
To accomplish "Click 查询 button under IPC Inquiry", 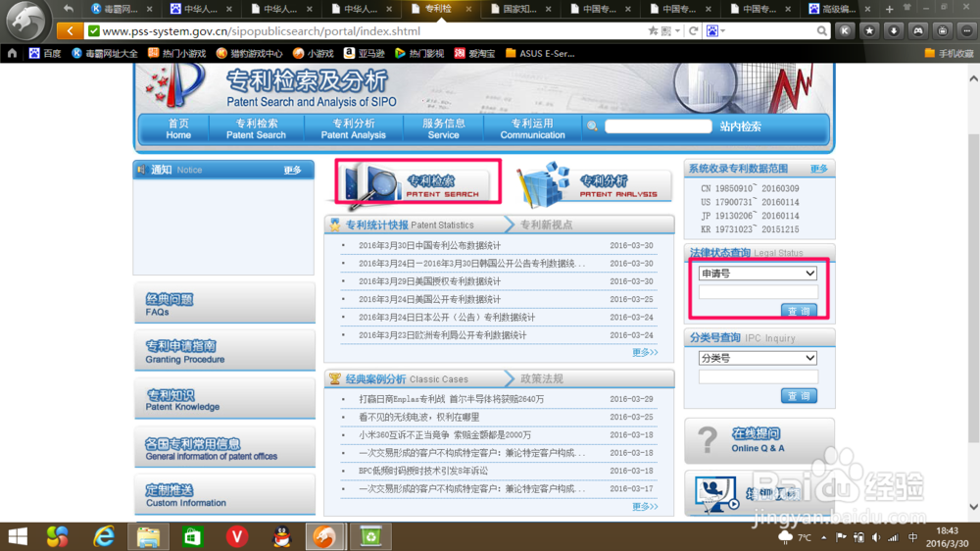I will coord(799,396).
